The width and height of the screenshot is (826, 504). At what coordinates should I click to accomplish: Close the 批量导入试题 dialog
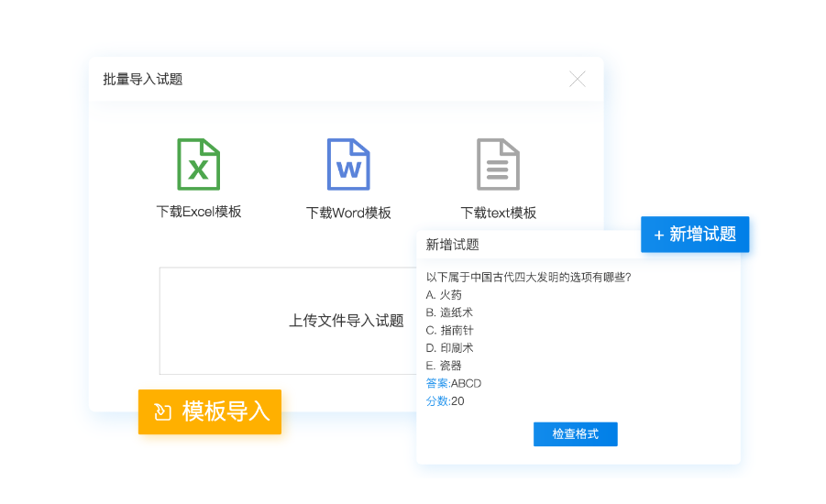[578, 79]
